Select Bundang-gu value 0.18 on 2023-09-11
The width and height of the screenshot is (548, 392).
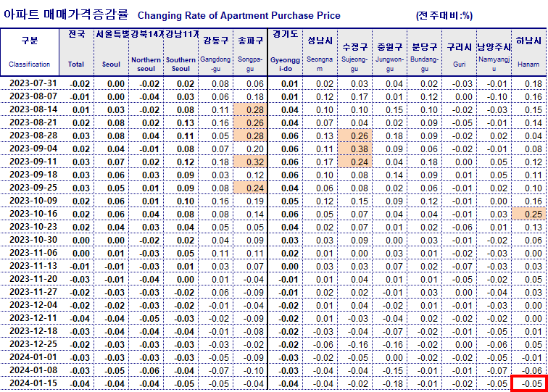pos(424,162)
